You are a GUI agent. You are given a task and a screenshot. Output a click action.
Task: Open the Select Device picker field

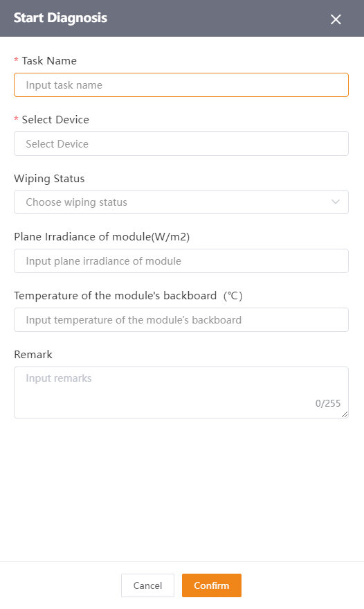click(181, 143)
